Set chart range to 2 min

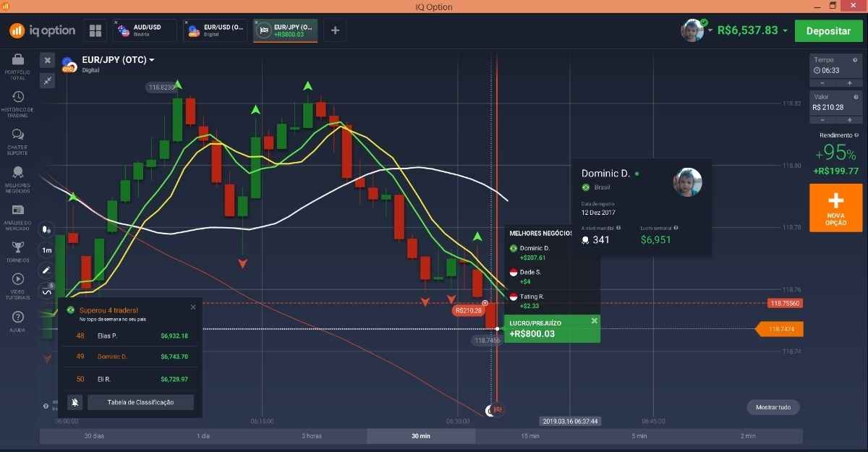click(x=748, y=436)
